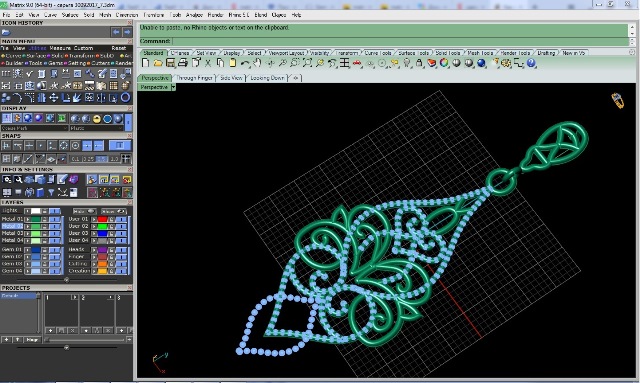Toggle the first snap icon in Snaps panel
Viewport: 640px width, 383px height.
point(6,145)
